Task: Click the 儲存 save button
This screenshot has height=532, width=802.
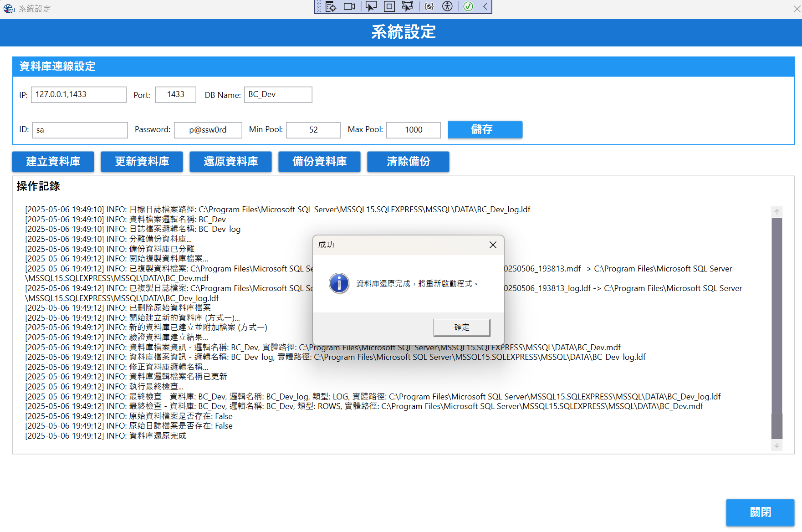Action: click(x=485, y=129)
